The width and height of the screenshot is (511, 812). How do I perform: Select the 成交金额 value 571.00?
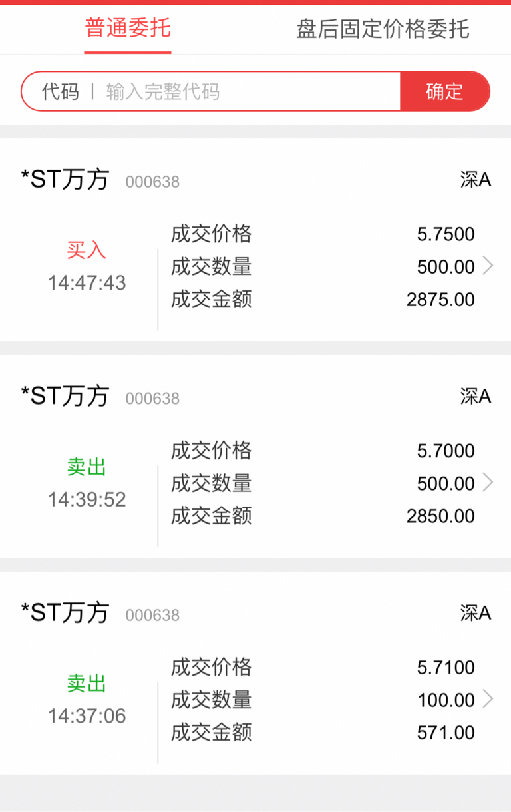click(446, 733)
